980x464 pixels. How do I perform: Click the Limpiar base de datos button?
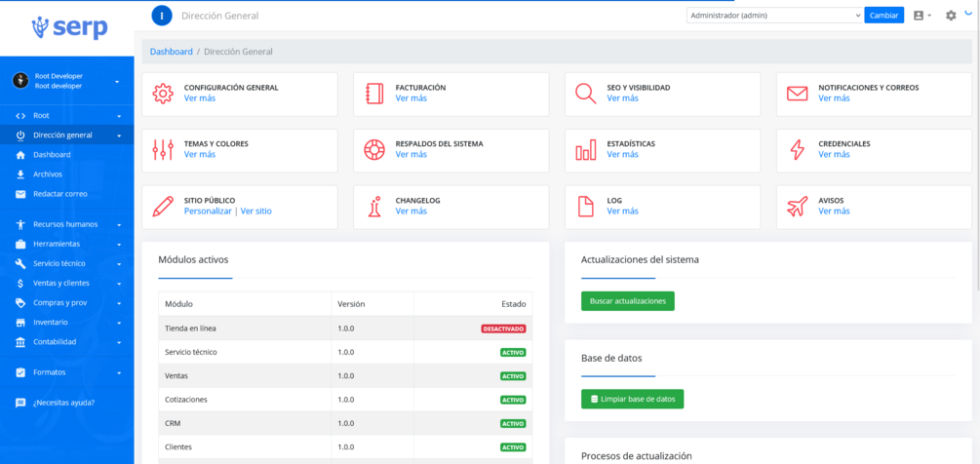point(633,399)
